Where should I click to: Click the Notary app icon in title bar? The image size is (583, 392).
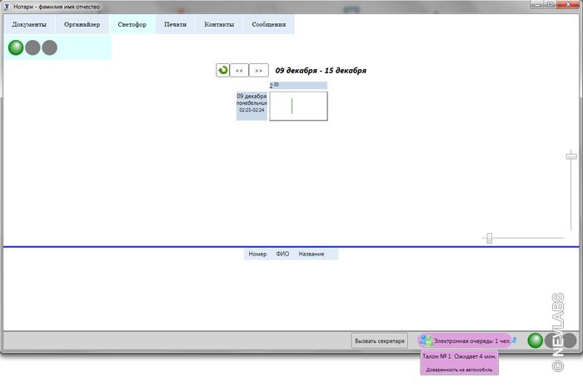(7, 6)
